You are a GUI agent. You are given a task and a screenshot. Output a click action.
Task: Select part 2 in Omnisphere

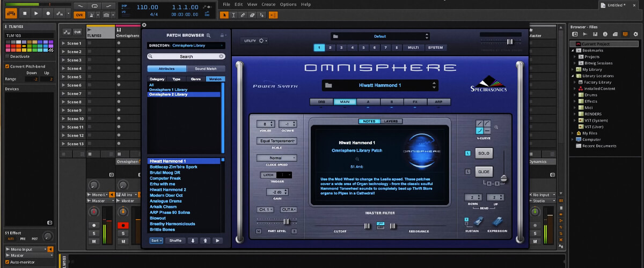[x=330, y=48]
